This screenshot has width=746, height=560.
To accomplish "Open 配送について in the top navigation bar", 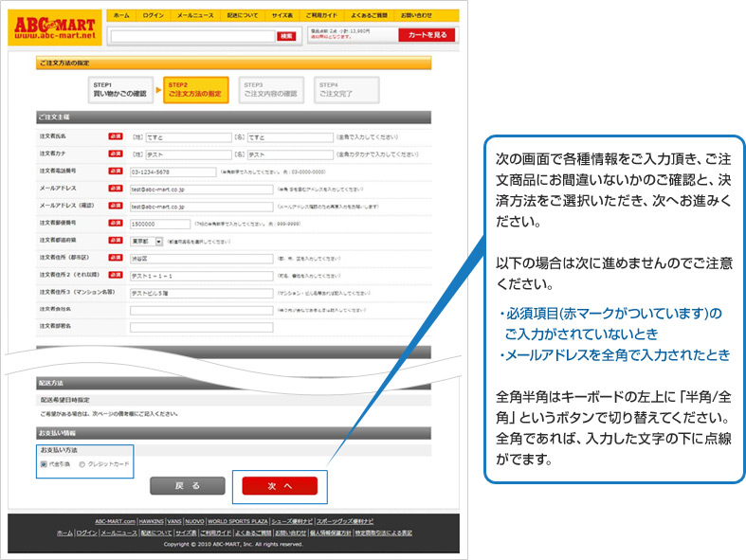I will click(x=242, y=16).
